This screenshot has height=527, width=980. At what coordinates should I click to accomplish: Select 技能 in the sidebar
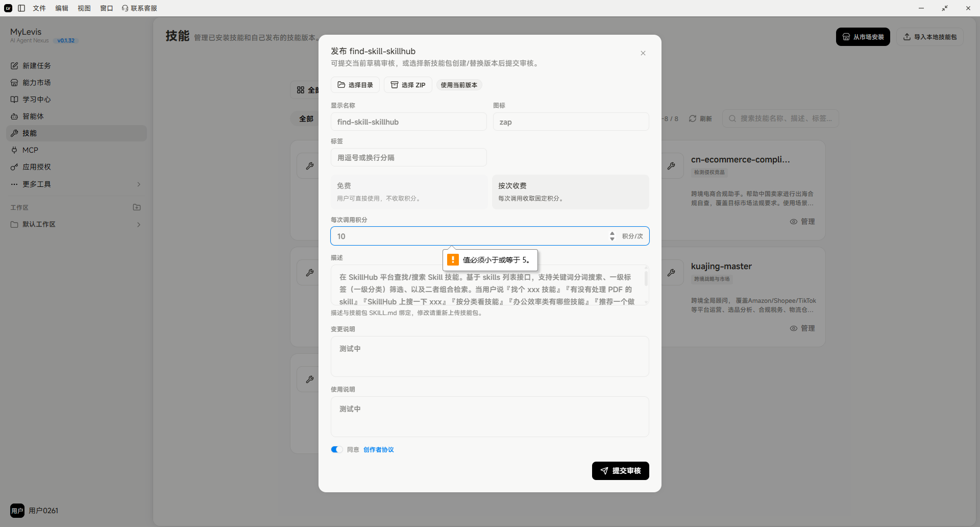pyautogui.click(x=77, y=133)
